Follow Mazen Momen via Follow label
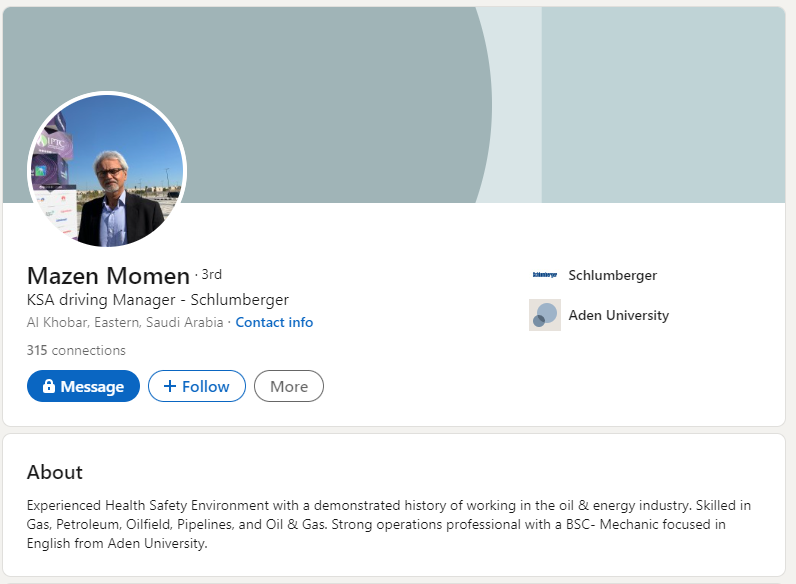Image resolution: width=796 pixels, height=584 pixels. (x=206, y=386)
